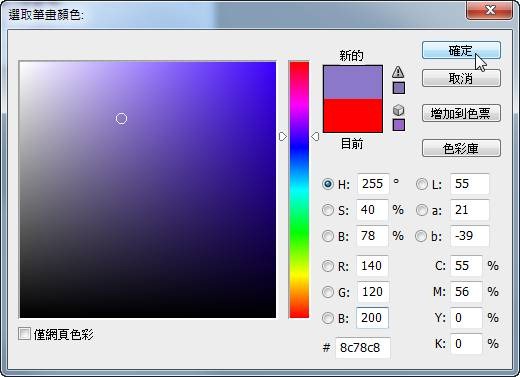Click the 取消 button
520x377 pixels.
pyautogui.click(x=461, y=78)
